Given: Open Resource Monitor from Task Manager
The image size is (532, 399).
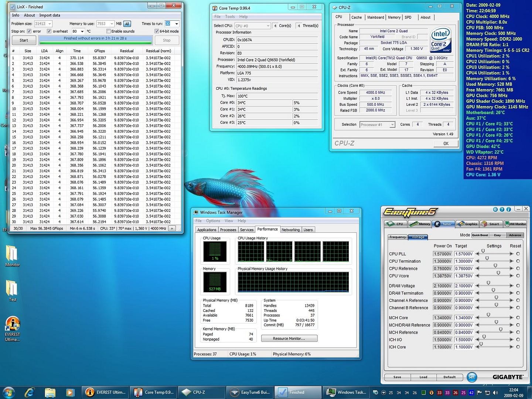Looking at the screenshot, I should [289, 338].
